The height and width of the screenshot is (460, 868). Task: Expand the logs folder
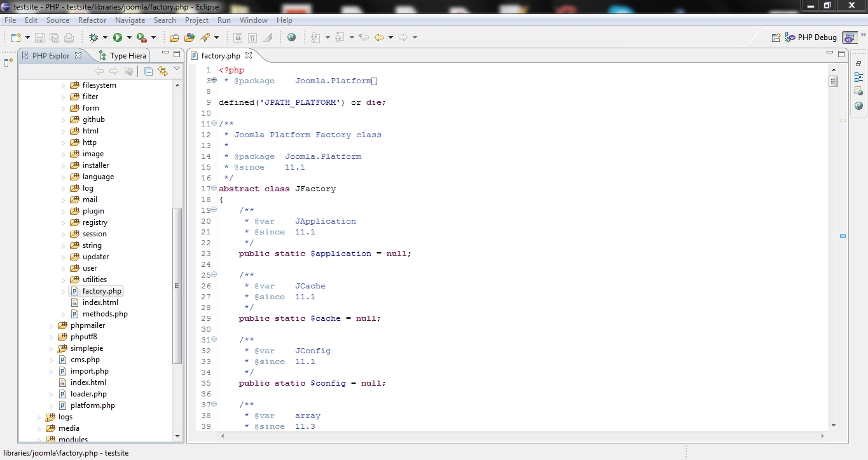coord(39,417)
